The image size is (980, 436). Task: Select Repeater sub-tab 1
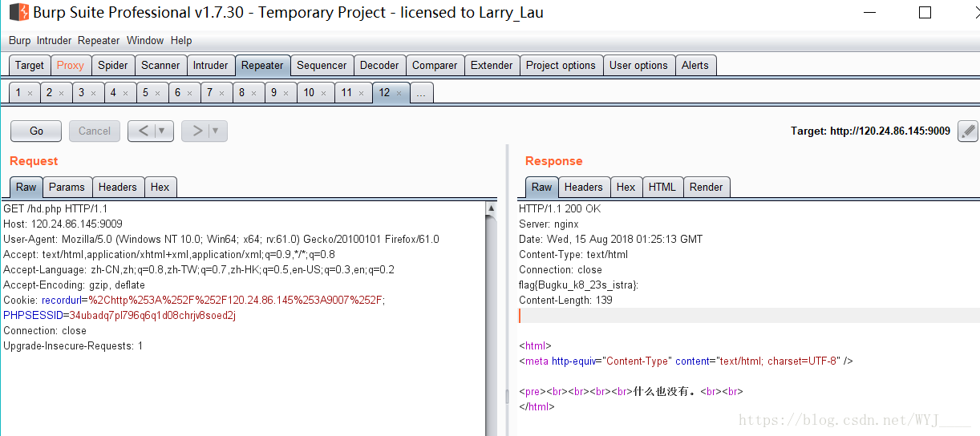[x=18, y=92]
